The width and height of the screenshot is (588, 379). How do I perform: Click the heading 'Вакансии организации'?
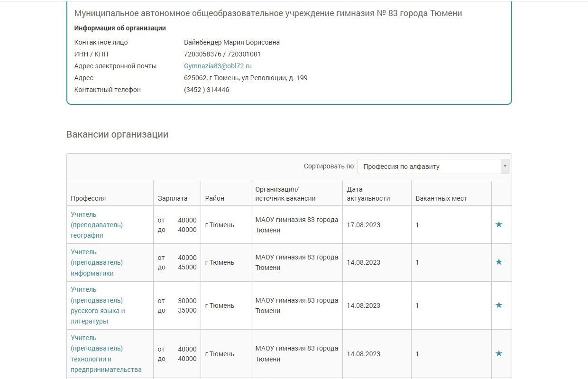pyautogui.click(x=118, y=134)
